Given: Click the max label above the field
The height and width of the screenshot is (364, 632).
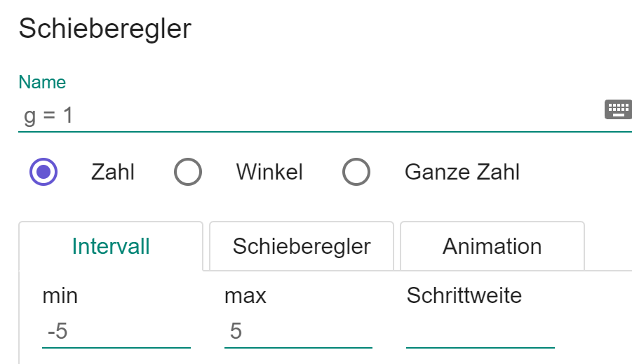Looking at the screenshot, I should (246, 295).
